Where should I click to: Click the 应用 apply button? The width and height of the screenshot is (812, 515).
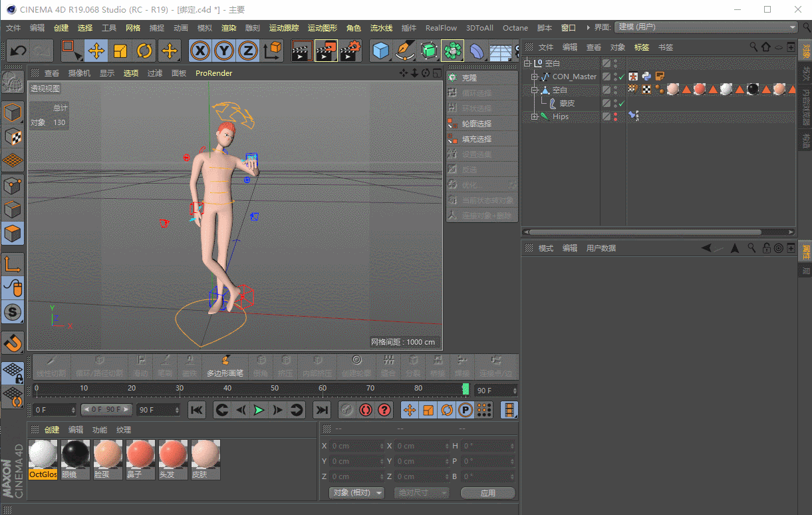pyautogui.click(x=488, y=493)
